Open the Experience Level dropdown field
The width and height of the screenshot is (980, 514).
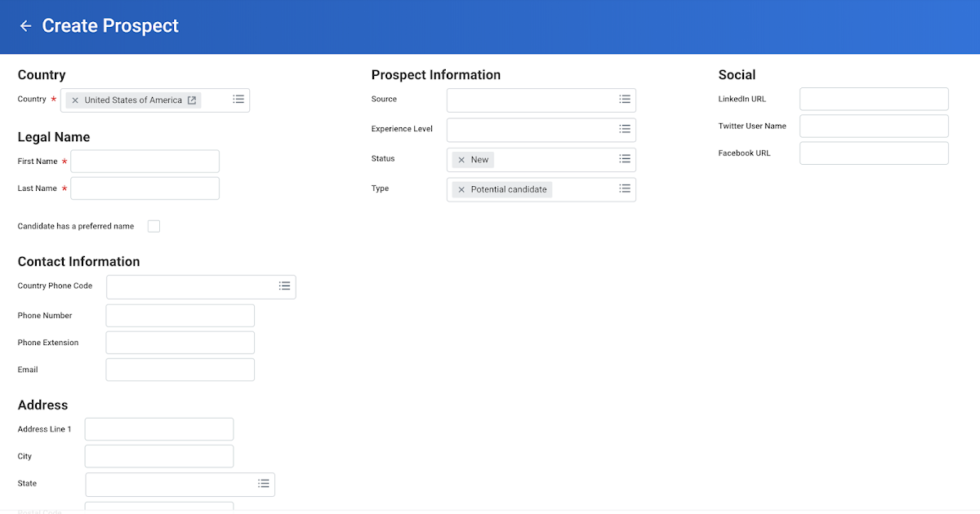coord(531,129)
